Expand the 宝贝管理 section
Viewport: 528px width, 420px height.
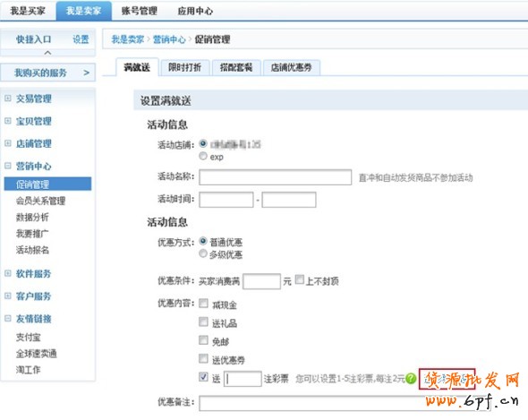8,121
